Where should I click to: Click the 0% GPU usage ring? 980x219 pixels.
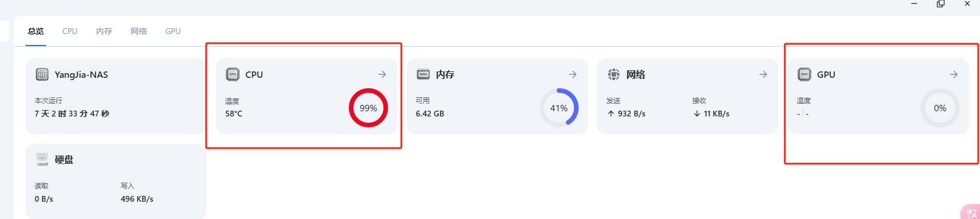(940, 108)
